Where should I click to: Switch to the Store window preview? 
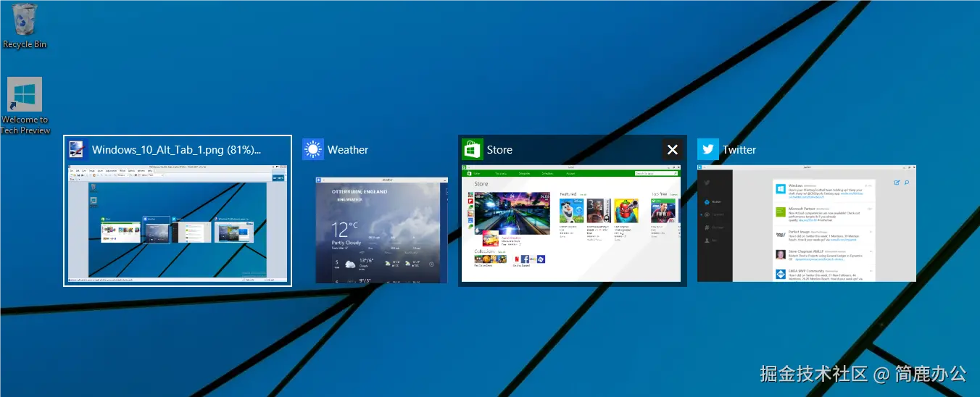point(572,223)
